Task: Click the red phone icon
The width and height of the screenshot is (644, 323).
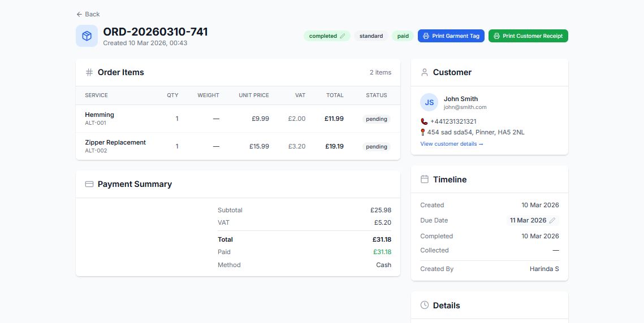Action: [x=424, y=121]
